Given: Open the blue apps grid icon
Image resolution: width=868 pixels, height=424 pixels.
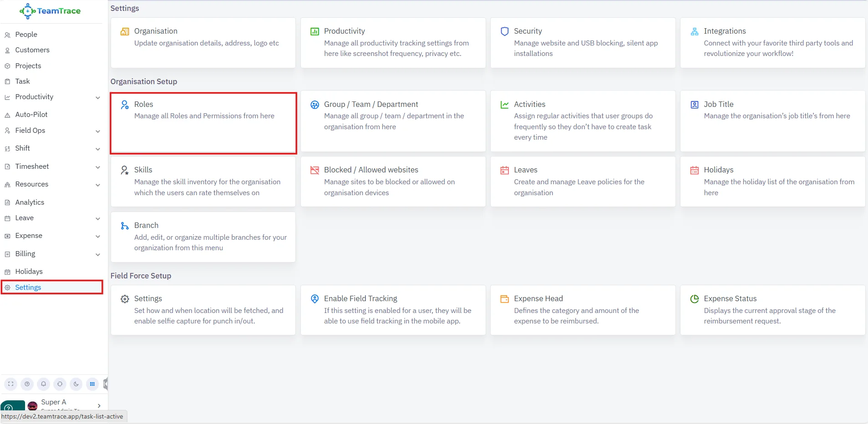Looking at the screenshot, I should pyautogui.click(x=92, y=384).
